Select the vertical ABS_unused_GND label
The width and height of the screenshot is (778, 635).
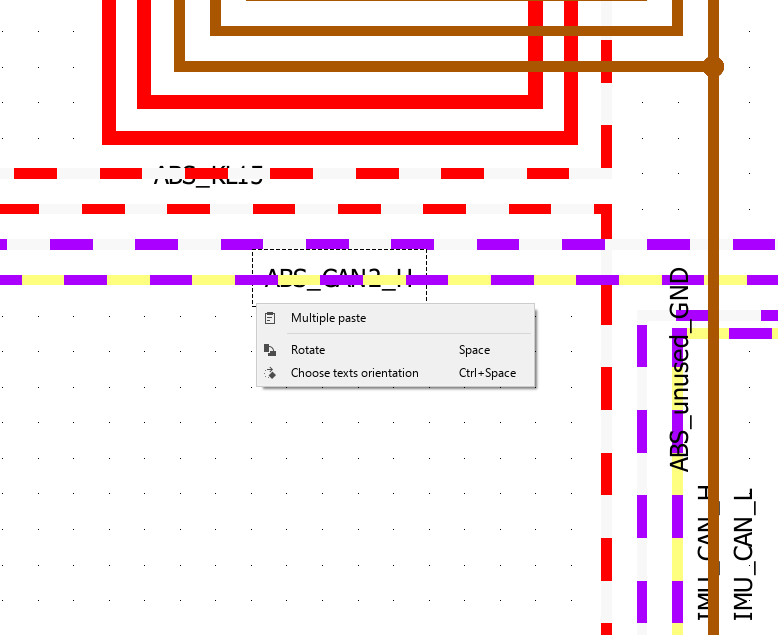[679, 370]
